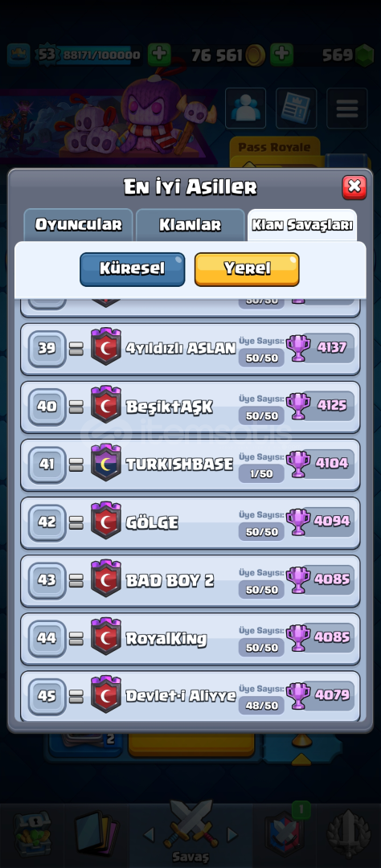
Task: Tap the green plus beside experience bar
Action: (x=159, y=55)
